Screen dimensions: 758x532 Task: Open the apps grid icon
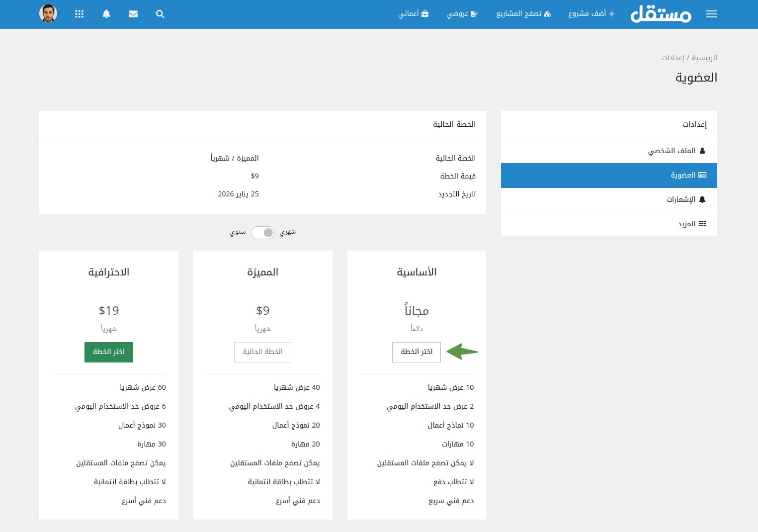[x=79, y=14]
